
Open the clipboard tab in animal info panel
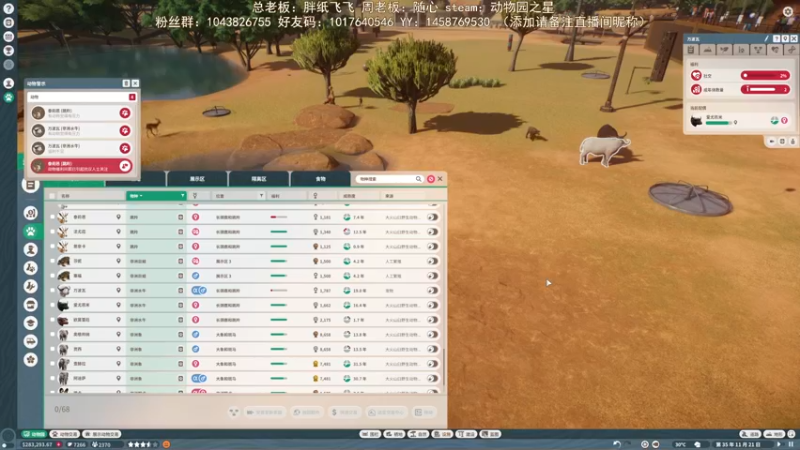pos(691,49)
